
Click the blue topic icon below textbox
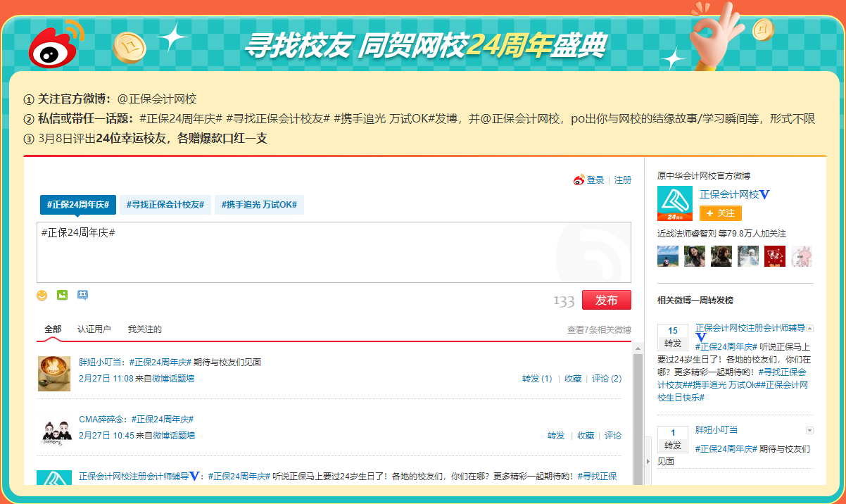click(x=83, y=296)
